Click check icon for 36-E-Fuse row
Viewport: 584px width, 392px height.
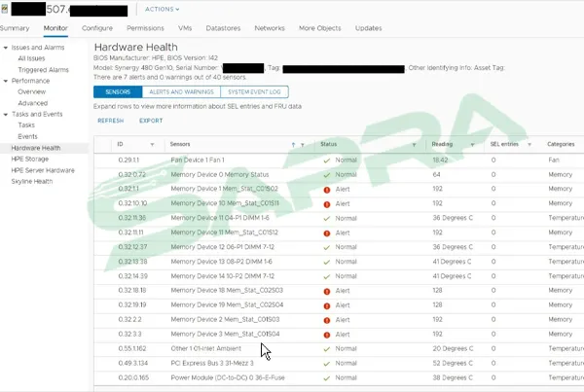coord(327,378)
